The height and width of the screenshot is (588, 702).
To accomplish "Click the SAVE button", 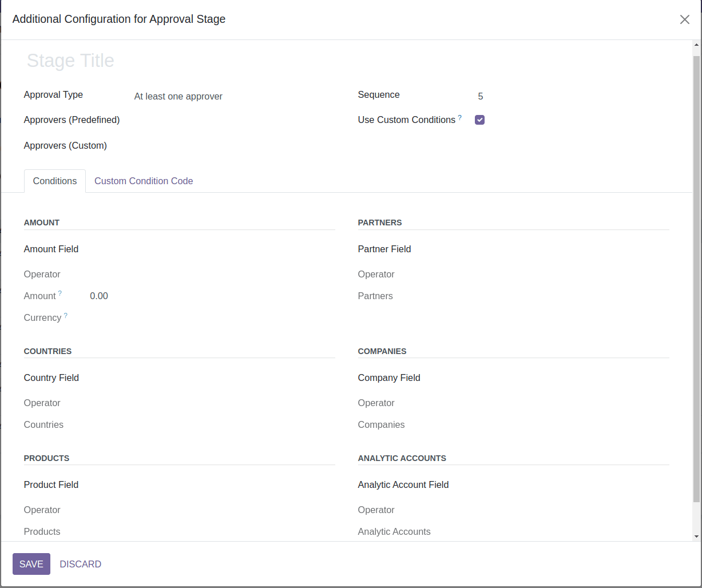I will (x=31, y=563).
